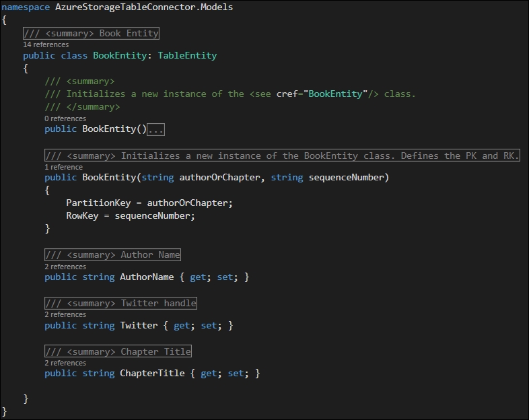Image resolution: width=529 pixels, height=420 pixels.
Task: Click the ChapterTitle property name
Action: pyautogui.click(x=152, y=374)
